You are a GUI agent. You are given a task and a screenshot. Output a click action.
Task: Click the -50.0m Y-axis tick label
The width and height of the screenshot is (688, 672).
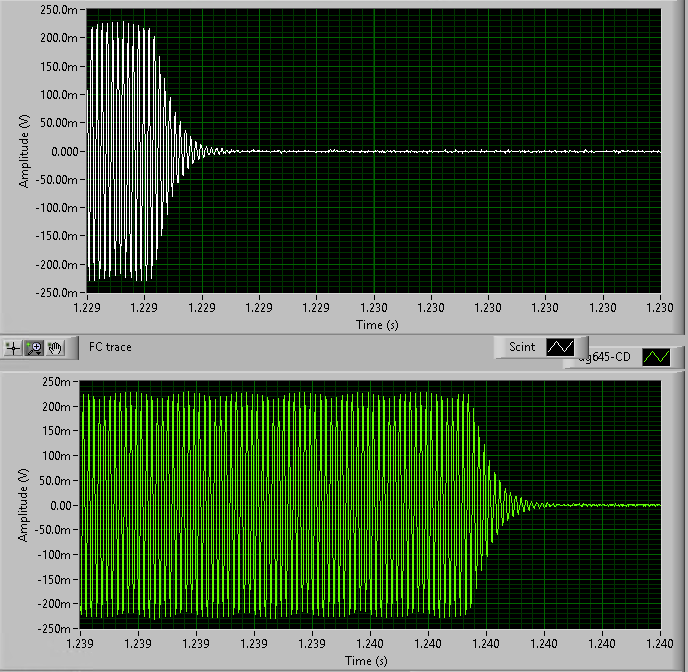53,530
